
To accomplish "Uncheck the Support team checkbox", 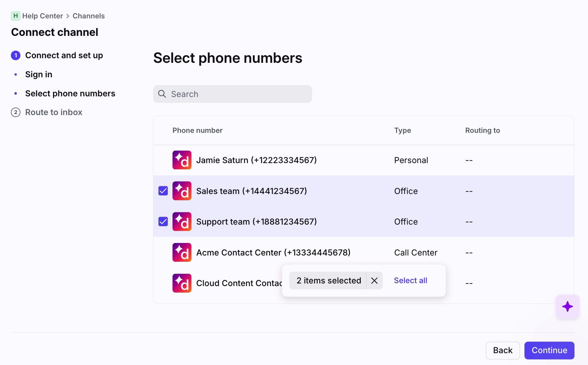I will coord(163,222).
